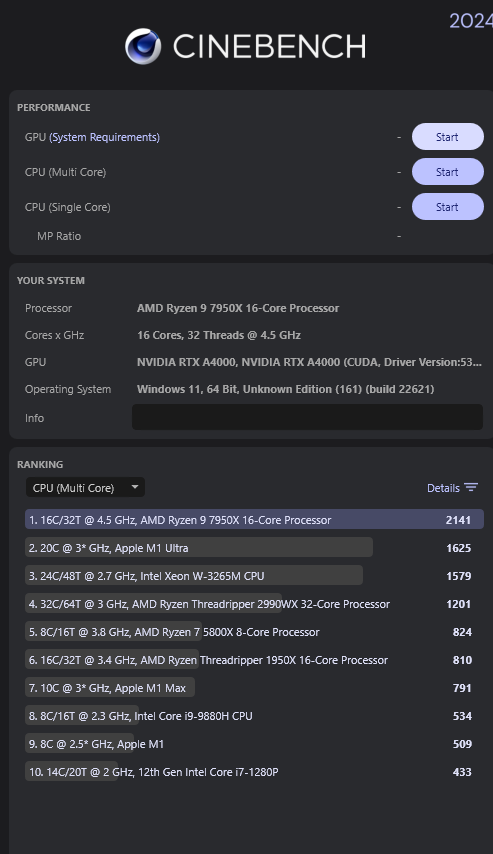This screenshot has width=493, height=854.
Task: Toggle the Details ranking view
Action: pyautogui.click(x=452, y=487)
